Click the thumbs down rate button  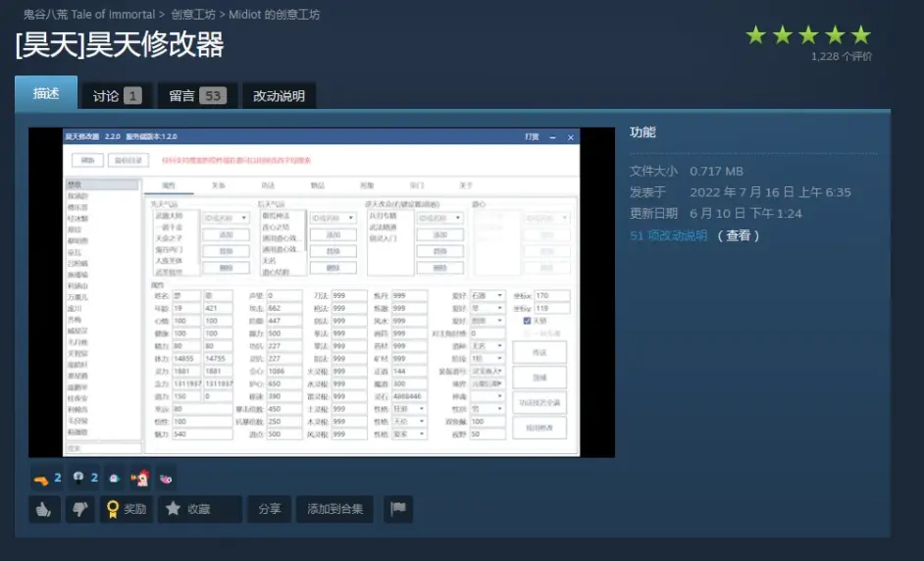tap(78, 509)
